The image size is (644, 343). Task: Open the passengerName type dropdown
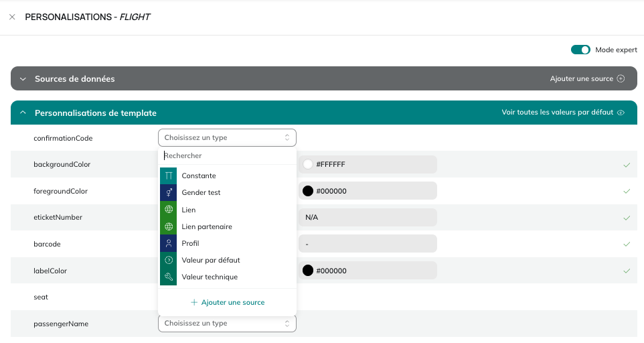tap(227, 324)
